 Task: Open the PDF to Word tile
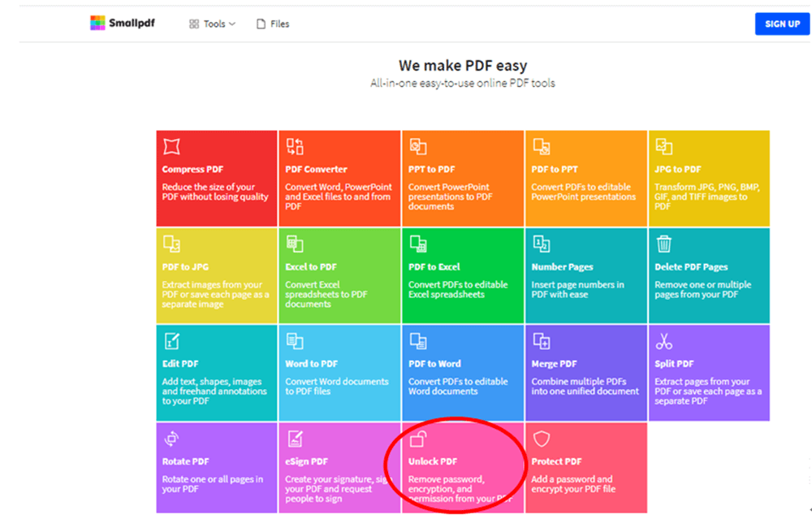tap(462, 372)
